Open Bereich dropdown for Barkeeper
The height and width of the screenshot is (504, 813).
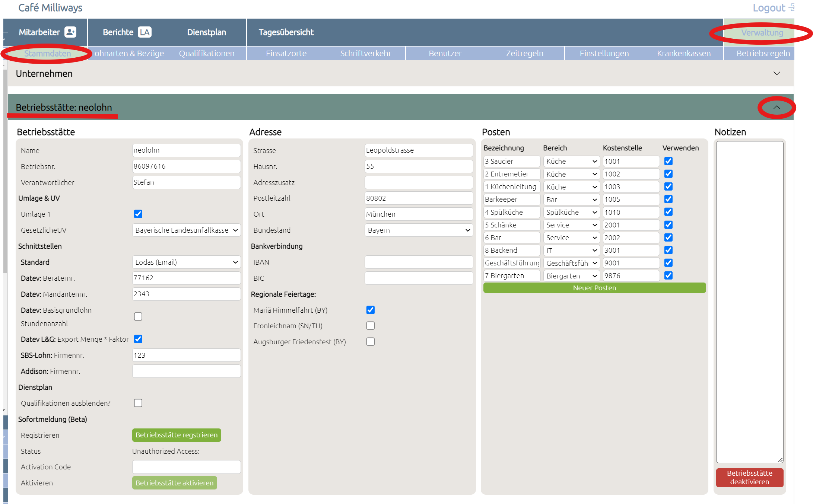571,200
